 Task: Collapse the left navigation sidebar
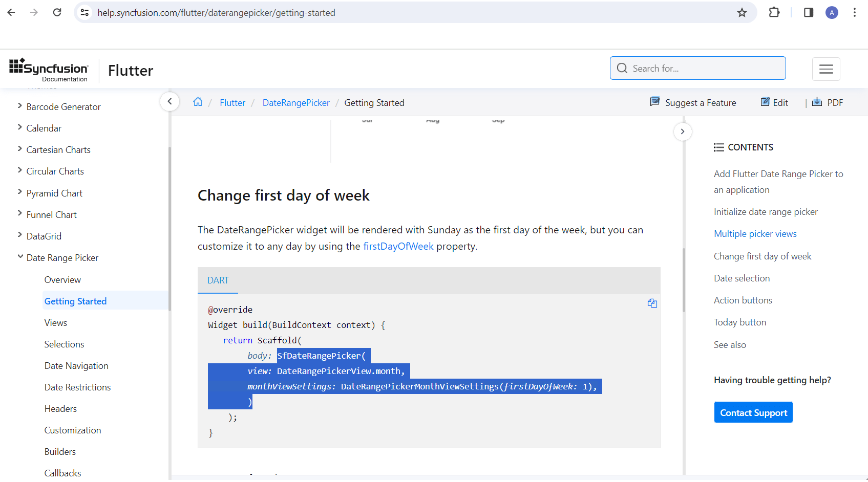coord(170,101)
